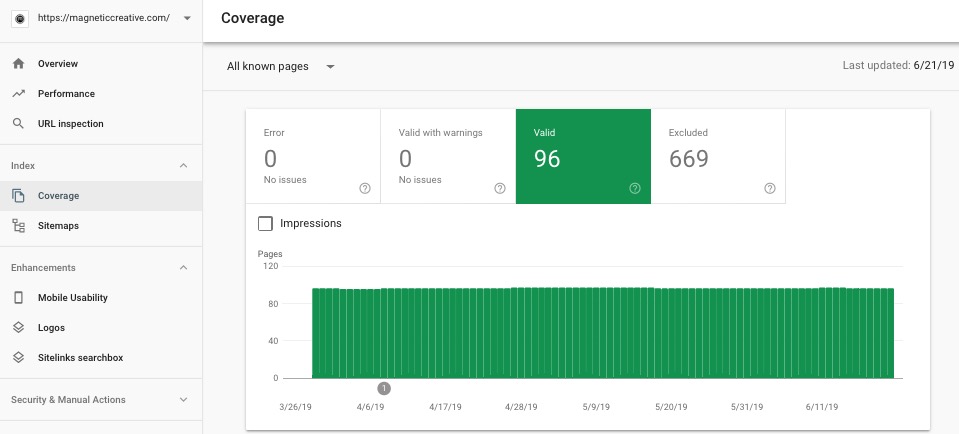Click Security & Manual Actions heading

(68, 400)
